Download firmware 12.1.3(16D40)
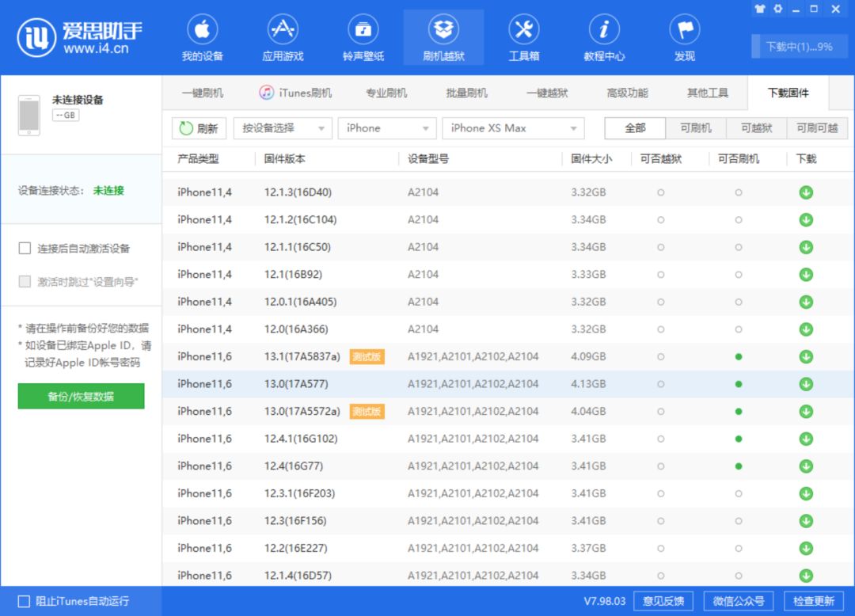The width and height of the screenshot is (855, 616). [x=806, y=192]
